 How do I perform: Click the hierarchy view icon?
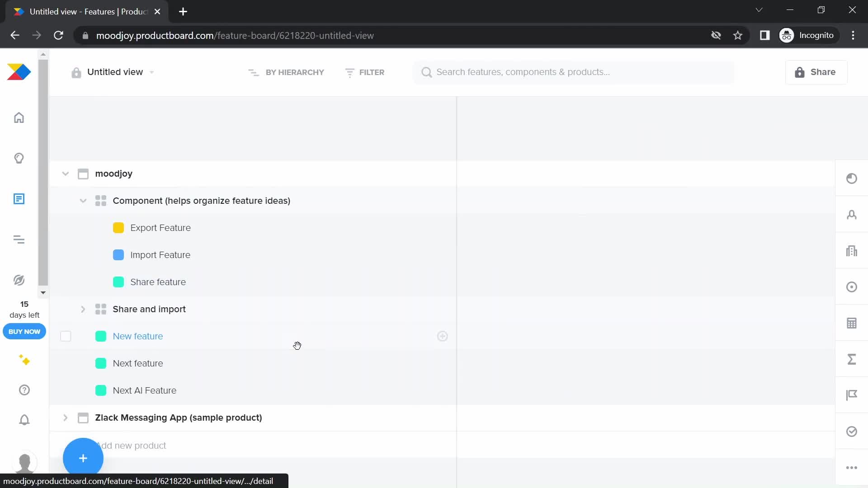(x=254, y=72)
